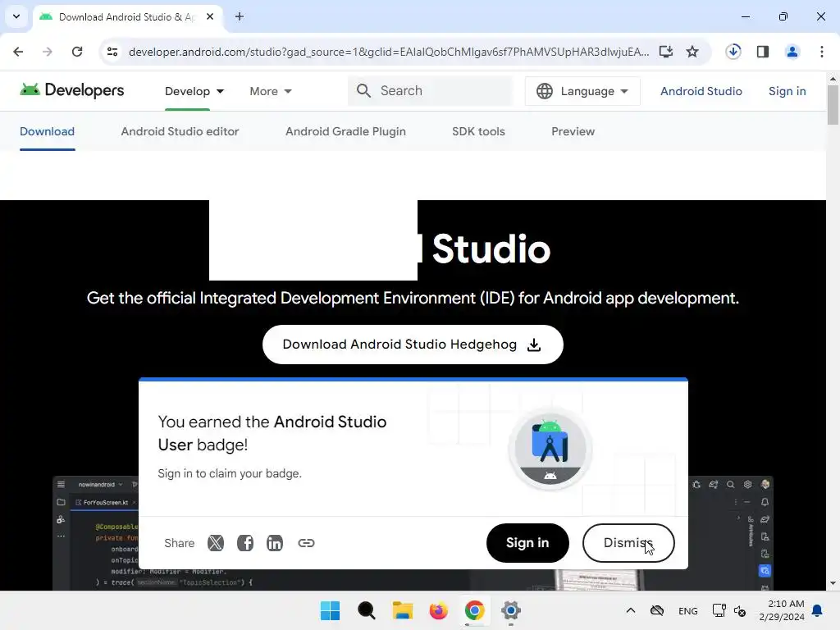Click the page vertical scrollbar thumb
This screenshot has height=630, width=840.
click(x=833, y=105)
